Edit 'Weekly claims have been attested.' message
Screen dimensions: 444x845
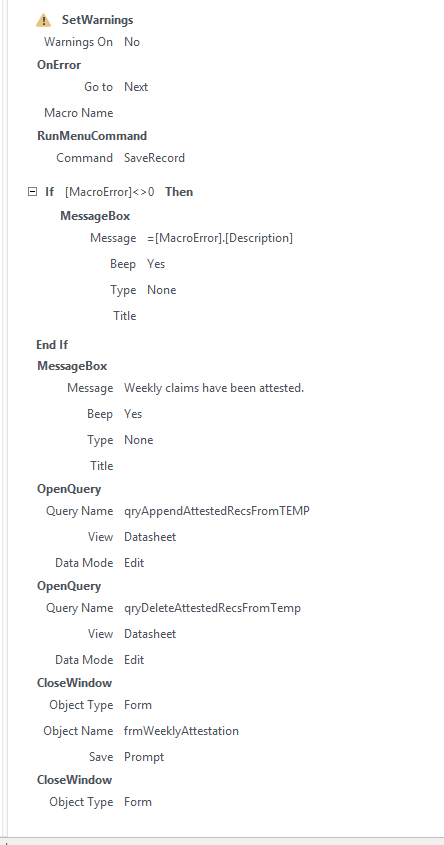click(214, 388)
